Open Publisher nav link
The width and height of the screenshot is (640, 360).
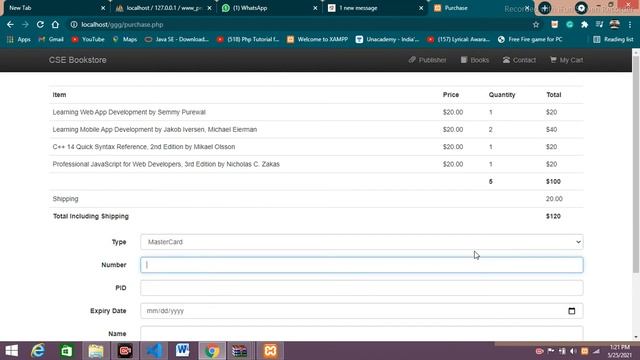tap(427, 60)
